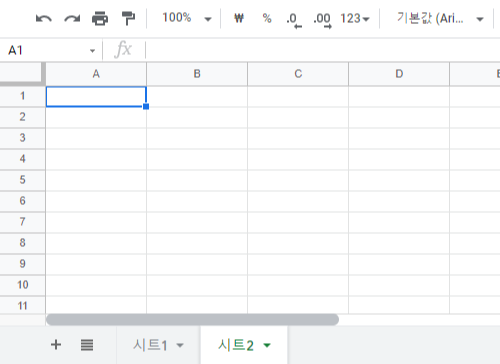Print the spreadsheet with the printer icon
The height and width of the screenshot is (364, 500).
(100, 18)
